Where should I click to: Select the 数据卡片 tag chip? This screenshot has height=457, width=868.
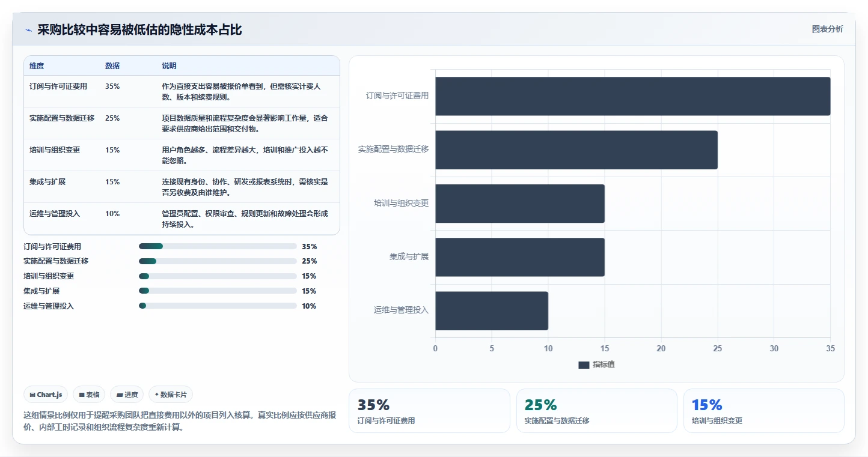tap(171, 395)
